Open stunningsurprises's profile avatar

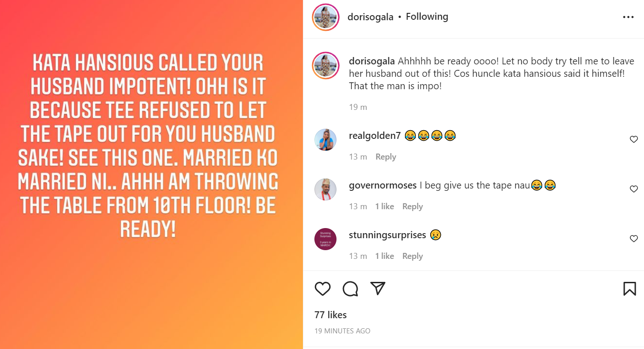pyautogui.click(x=325, y=239)
